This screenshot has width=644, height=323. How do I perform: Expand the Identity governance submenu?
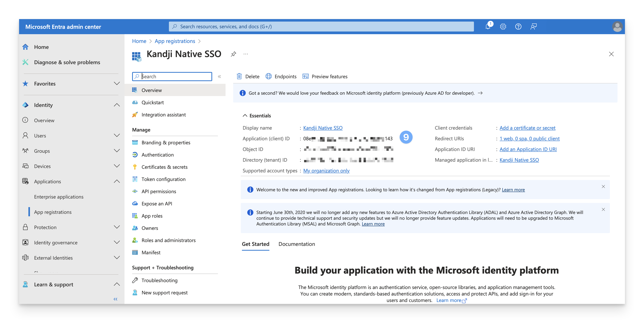pos(116,242)
